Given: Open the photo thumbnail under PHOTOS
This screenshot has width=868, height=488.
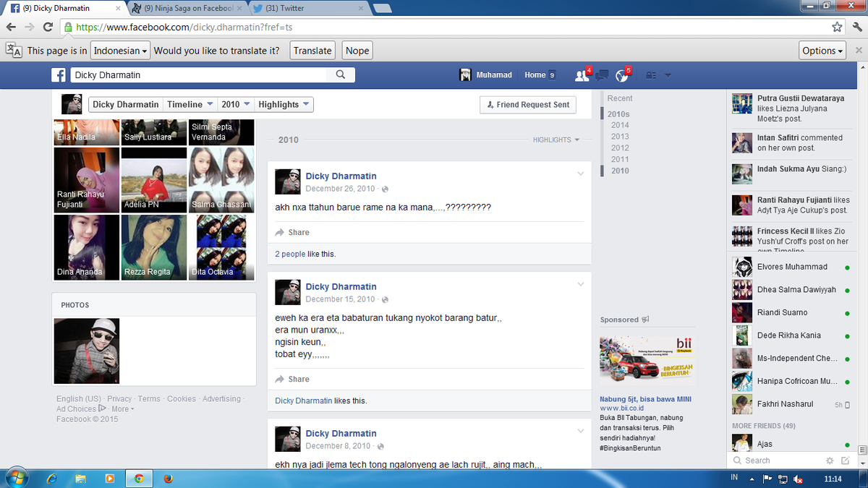Looking at the screenshot, I should click(87, 351).
